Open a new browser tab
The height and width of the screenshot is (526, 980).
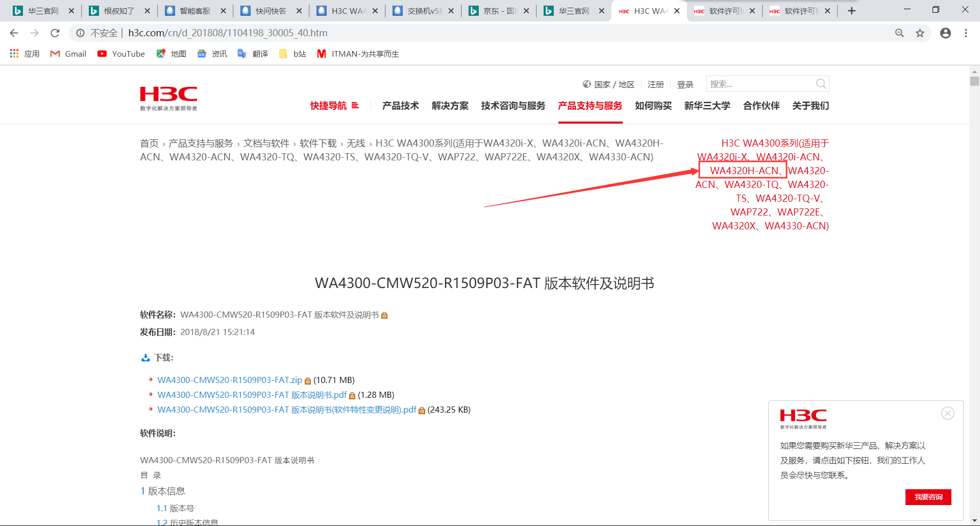[x=851, y=11]
